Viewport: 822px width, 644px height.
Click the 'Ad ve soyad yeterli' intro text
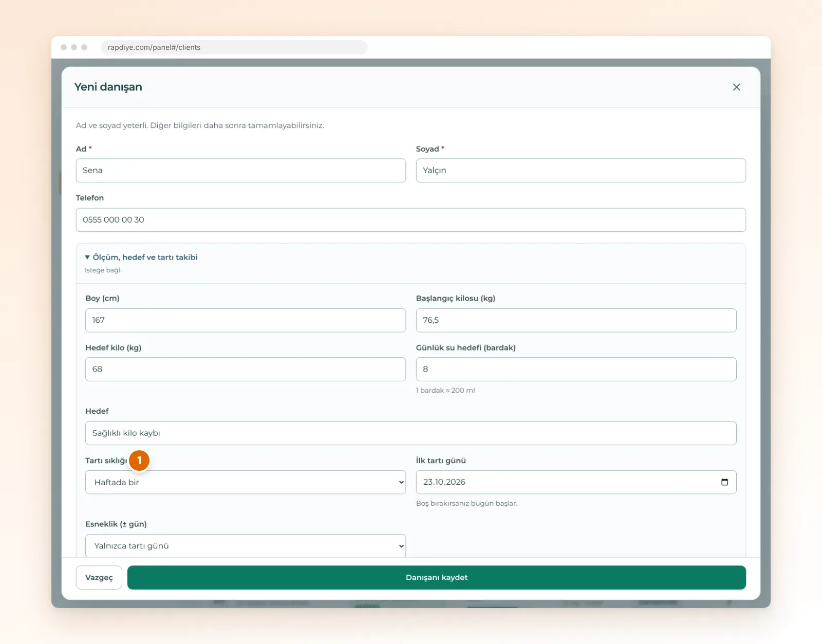[200, 125]
